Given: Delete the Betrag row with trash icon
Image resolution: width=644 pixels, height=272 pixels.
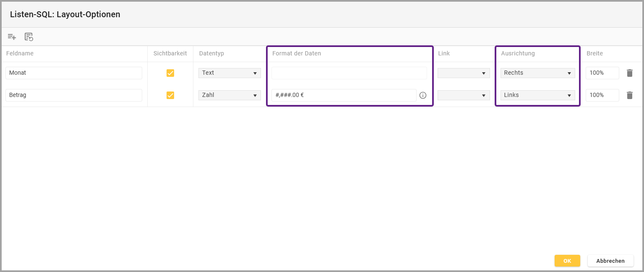Looking at the screenshot, I should (x=629, y=95).
